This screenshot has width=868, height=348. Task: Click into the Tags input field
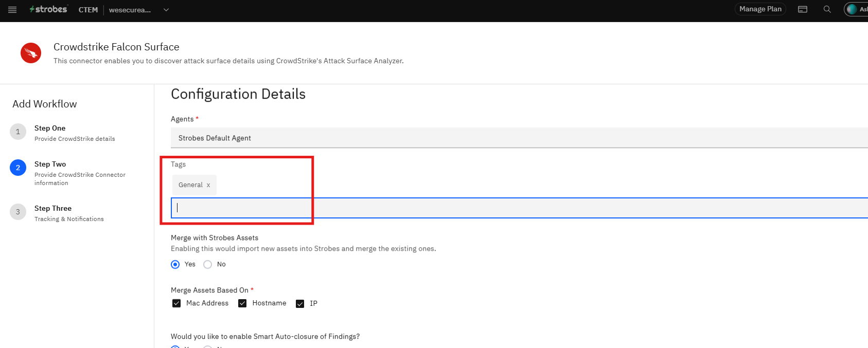tap(519, 208)
